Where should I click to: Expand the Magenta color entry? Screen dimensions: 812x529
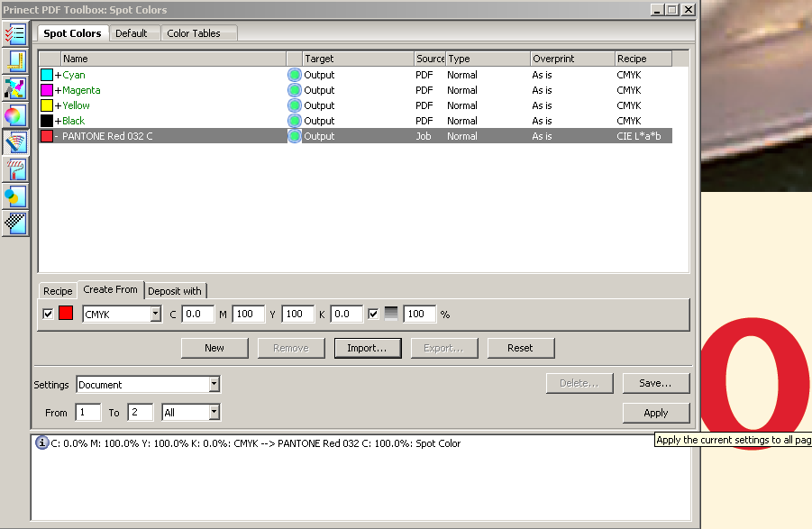(58, 90)
